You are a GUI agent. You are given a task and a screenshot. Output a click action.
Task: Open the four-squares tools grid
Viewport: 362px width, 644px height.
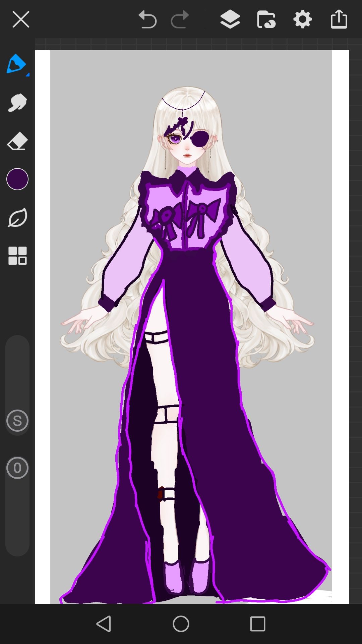[x=17, y=256]
